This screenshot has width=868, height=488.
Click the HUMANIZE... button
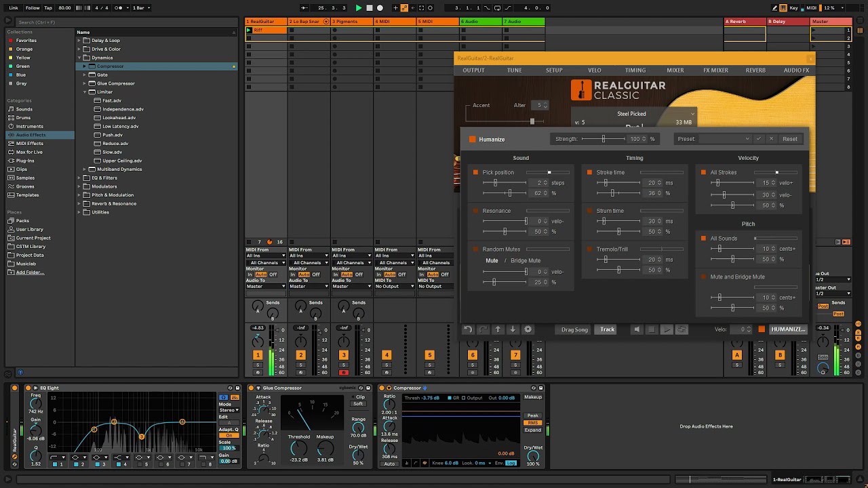pos(788,329)
